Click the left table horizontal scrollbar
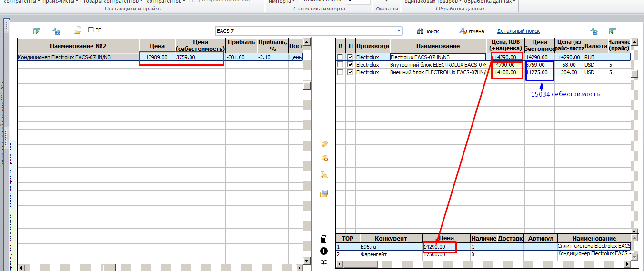Screen dimensions: 644x271 (160, 267)
